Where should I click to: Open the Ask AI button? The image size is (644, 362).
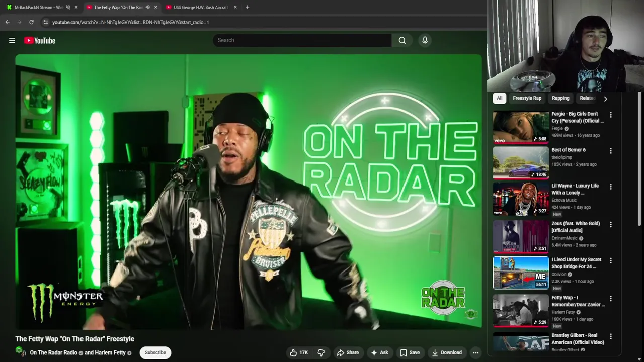click(379, 352)
